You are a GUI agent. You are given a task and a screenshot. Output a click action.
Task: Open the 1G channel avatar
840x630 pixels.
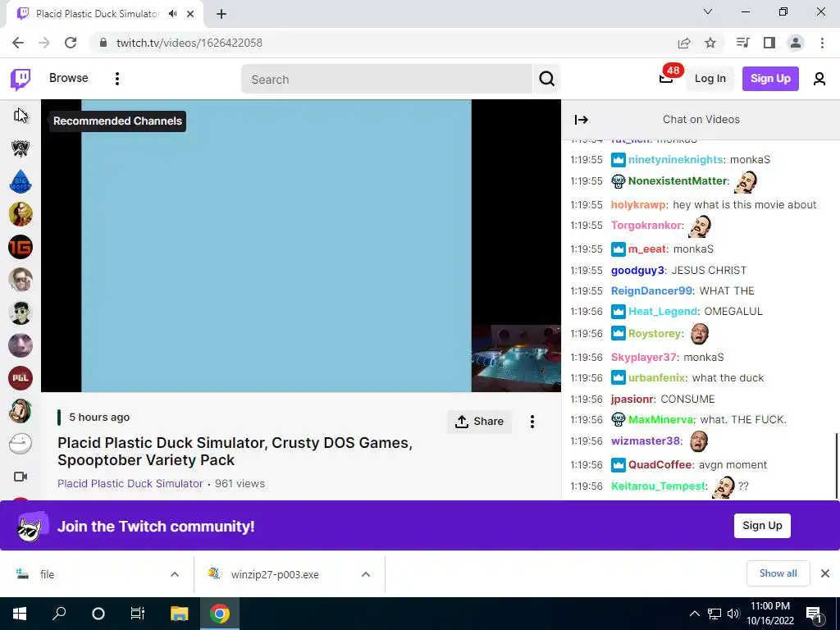click(21, 247)
